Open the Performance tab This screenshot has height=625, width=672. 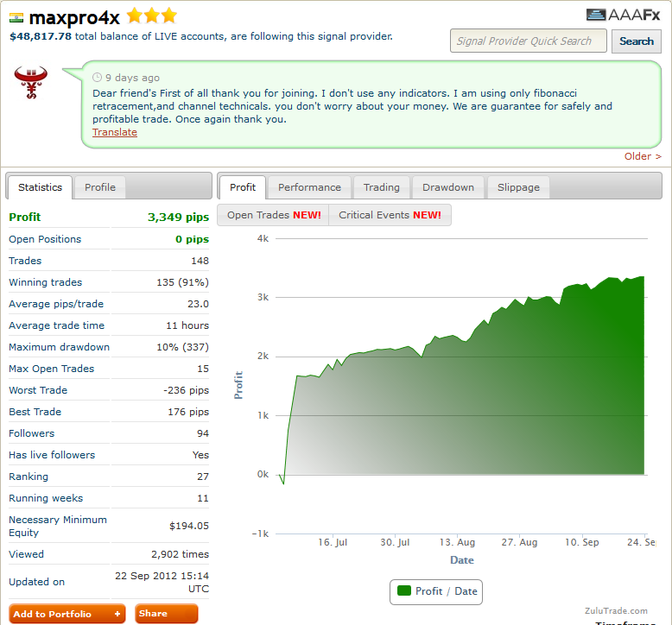309,187
